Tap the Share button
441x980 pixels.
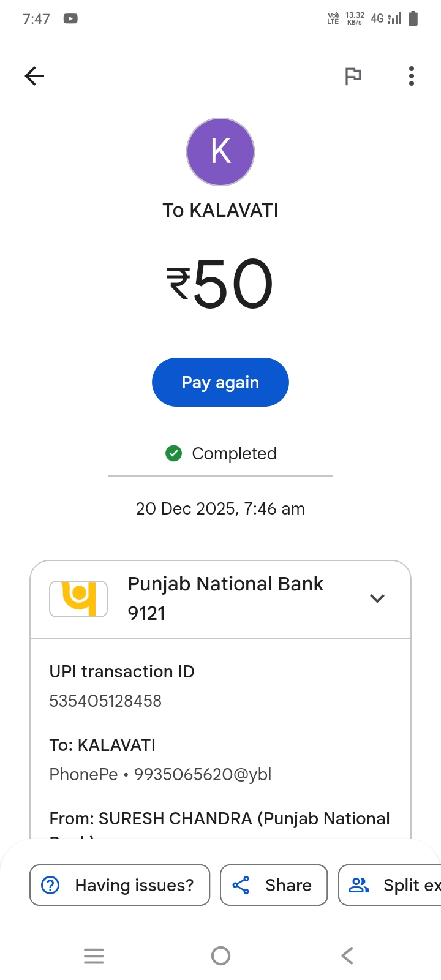(x=274, y=885)
